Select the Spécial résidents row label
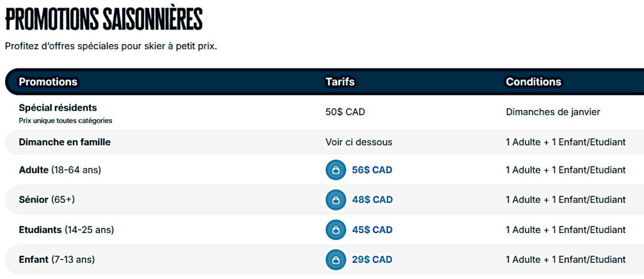644x279 pixels. [x=58, y=108]
